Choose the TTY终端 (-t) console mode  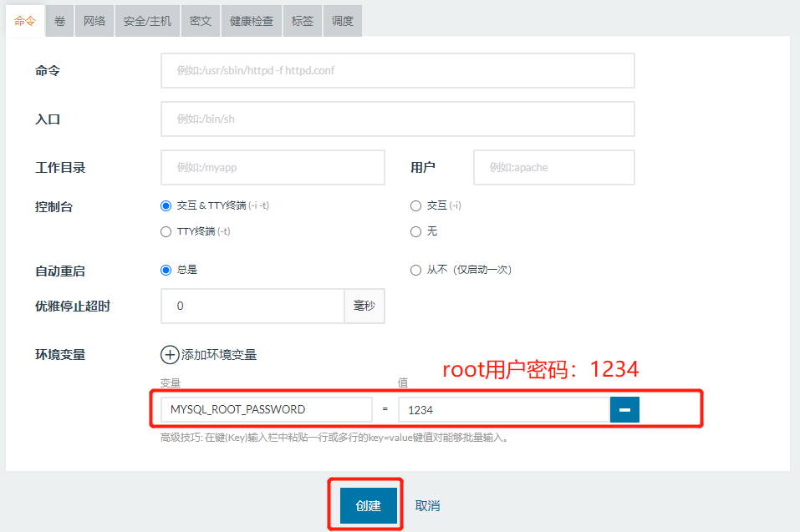coord(168,231)
